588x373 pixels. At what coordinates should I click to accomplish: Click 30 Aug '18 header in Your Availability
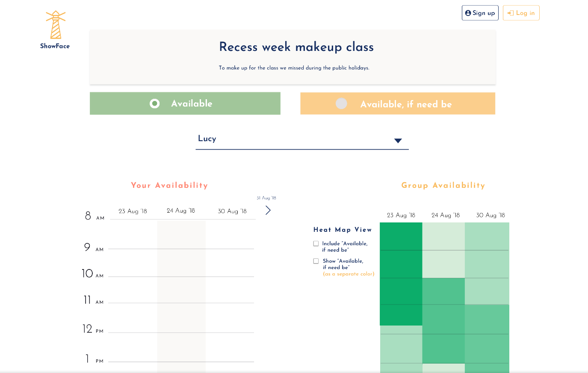[x=232, y=211]
